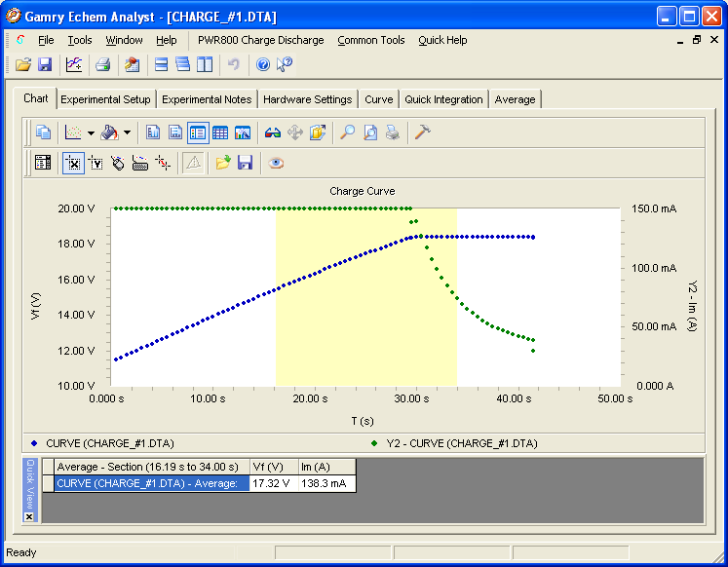Click the colorful chart picture icon
Image resolution: width=728 pixels, height=567 pixels.
[x=243, y=132]
